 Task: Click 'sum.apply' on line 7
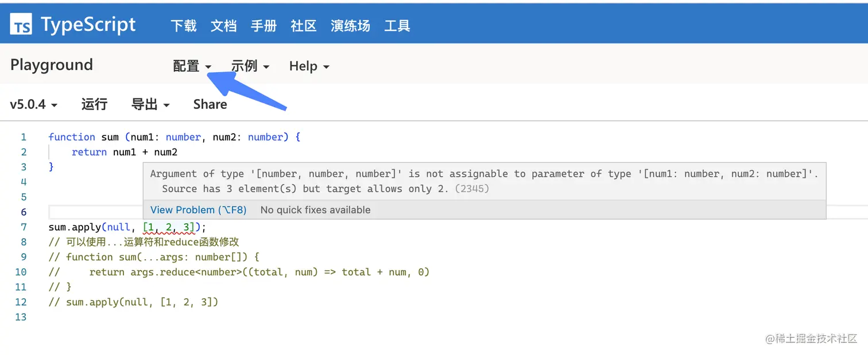75,227
